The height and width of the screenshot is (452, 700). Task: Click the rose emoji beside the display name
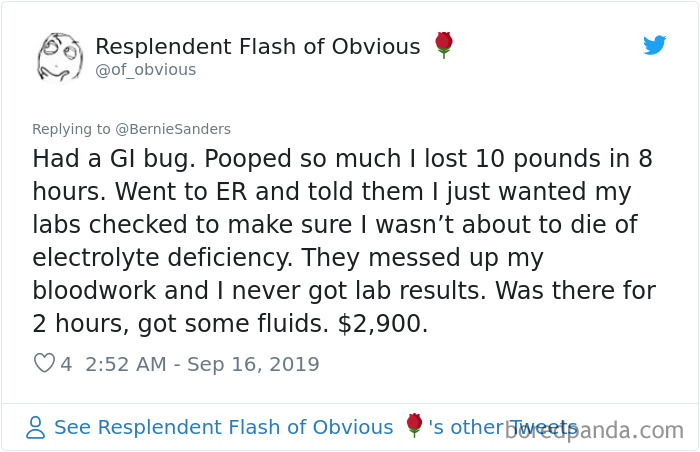pos(444,45)
